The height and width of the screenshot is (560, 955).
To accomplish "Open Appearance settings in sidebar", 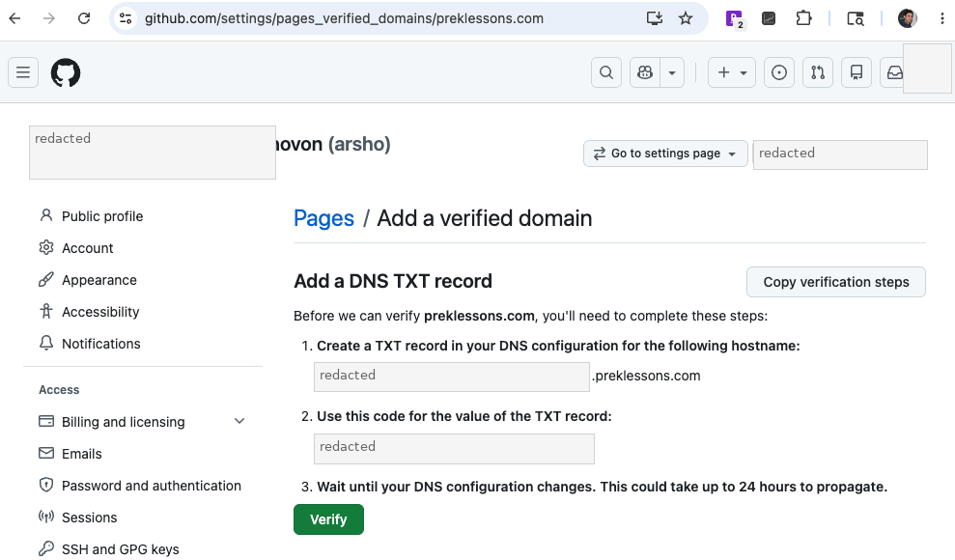I will click(x=99, y=280).
